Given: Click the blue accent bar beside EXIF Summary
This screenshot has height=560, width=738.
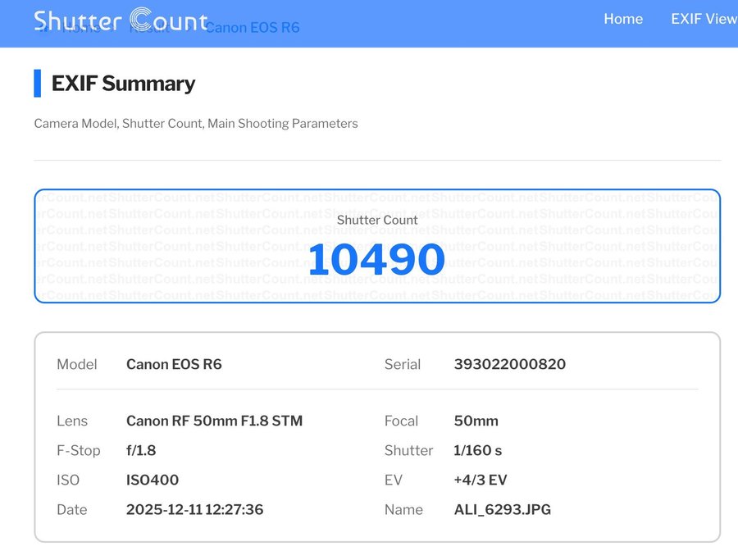Looking at the screenshot, I should point(37,83).
